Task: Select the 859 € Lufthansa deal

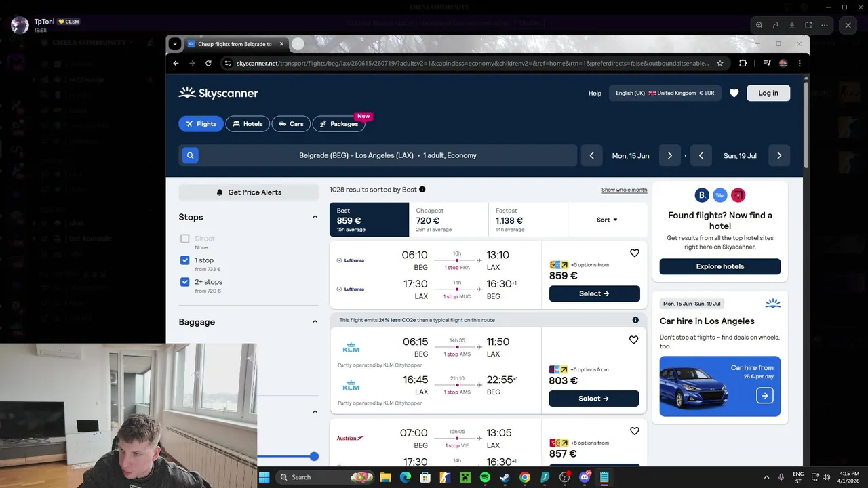Action: (594, 293)
